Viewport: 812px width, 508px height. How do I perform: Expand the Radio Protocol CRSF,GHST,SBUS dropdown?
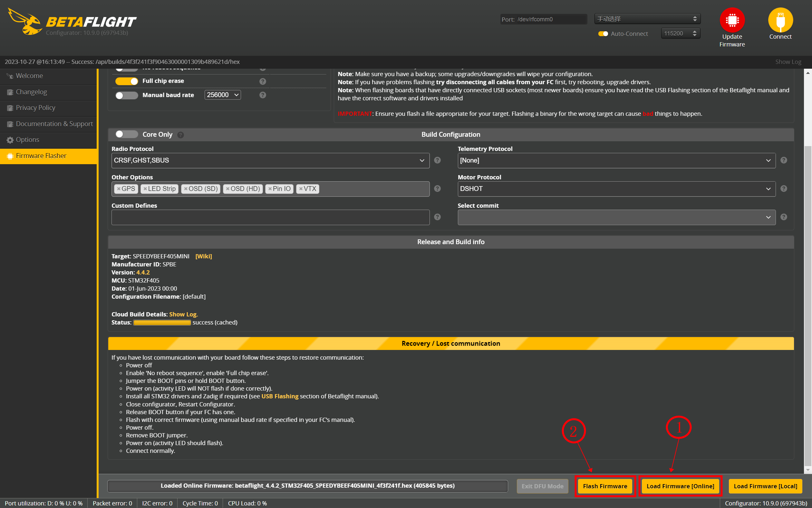[270, 161]
